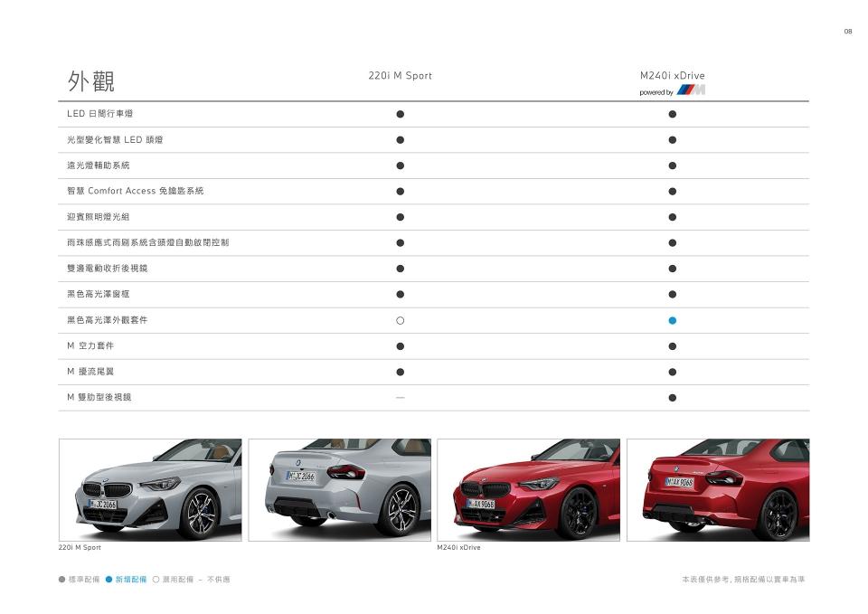The width and height of the screenshot is (868, 614).
Task: Click the hollow circle in 黑色高光澤外觀套件 row
Action: [x=400, y=320]
